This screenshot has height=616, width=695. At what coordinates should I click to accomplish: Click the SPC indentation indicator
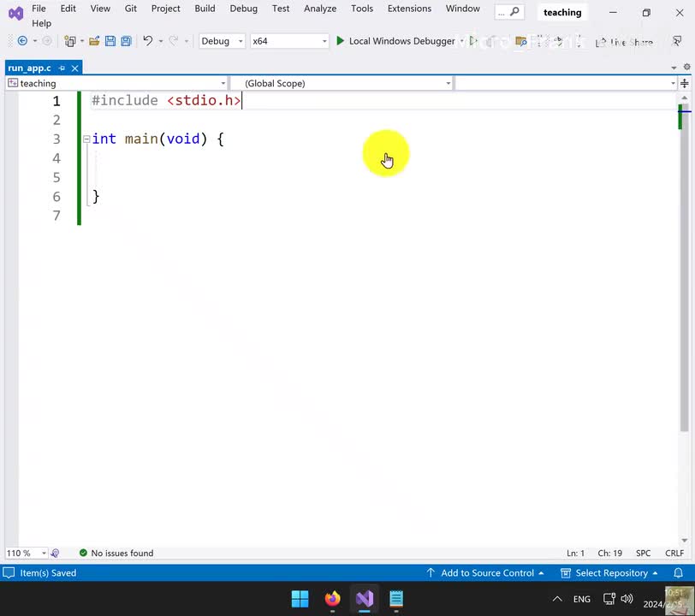pyautogui.click(x=643, y=553)
